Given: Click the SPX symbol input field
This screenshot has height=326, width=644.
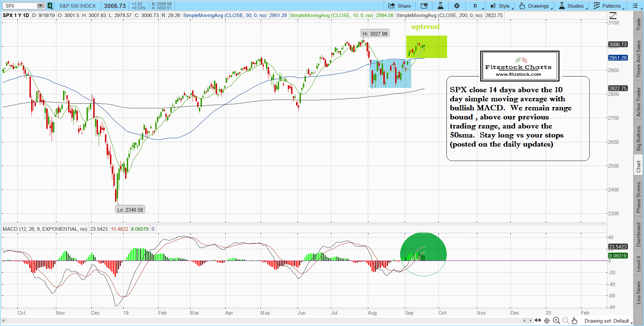Looking at the screenshot, I should click(20, 6).
